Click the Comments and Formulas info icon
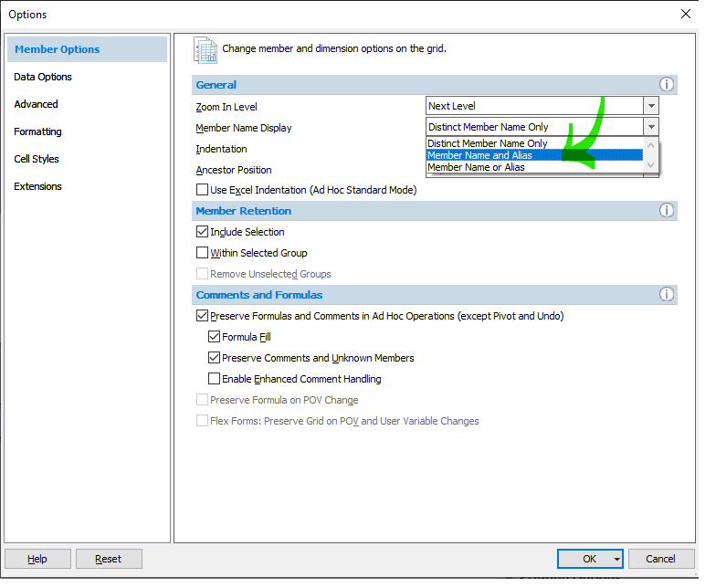Image resolution: width=716 pixels, height=588 pixels. tap(667, 294)
